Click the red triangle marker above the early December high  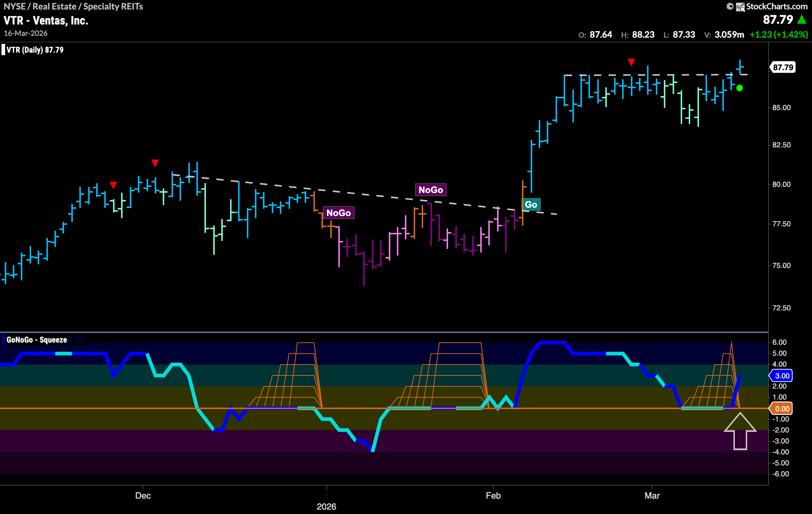click(155, 163)
